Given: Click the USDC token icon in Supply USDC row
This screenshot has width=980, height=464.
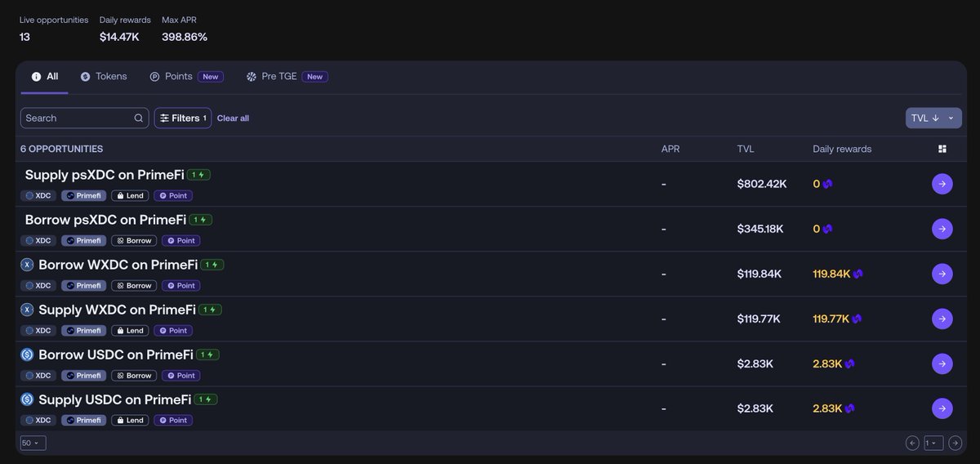Looking at the screenshot, I should 27,399.
